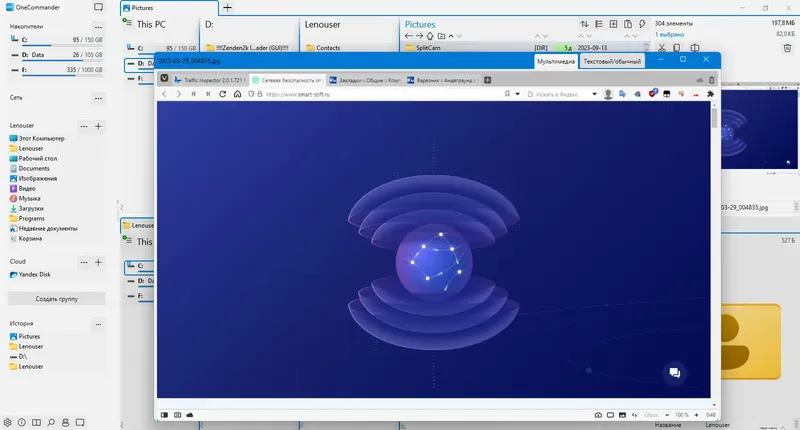The image size is (800, 430).
Task: Open Музыка in the sidebar
Action: [x=25, y=198]
